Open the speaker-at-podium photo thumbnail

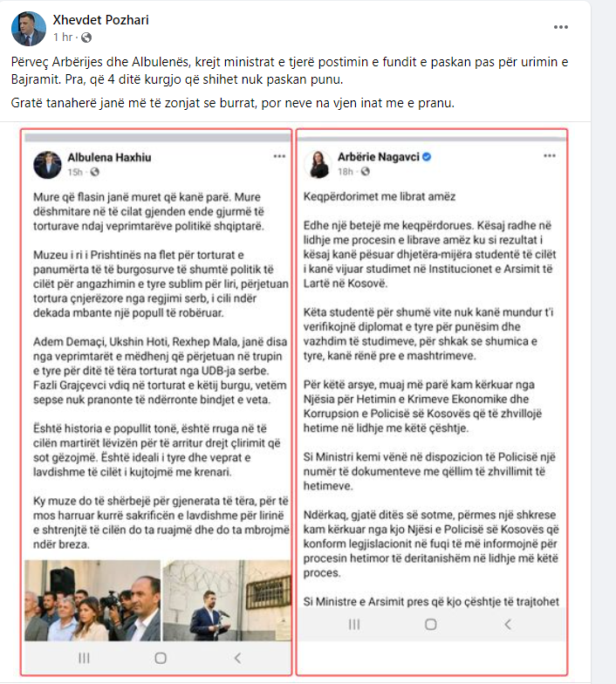click(227, 600)
